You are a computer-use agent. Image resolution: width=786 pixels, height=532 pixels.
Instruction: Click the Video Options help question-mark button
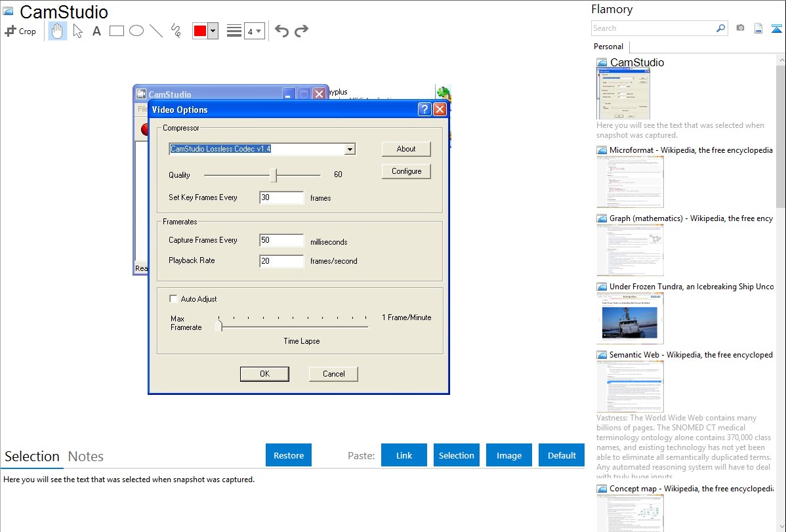[x=424, y=110]
